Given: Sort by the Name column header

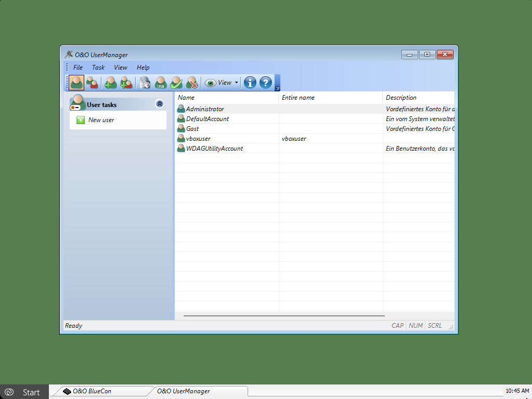Looking at the screenshot, I should pyautogui.click(x=227, y=98).
